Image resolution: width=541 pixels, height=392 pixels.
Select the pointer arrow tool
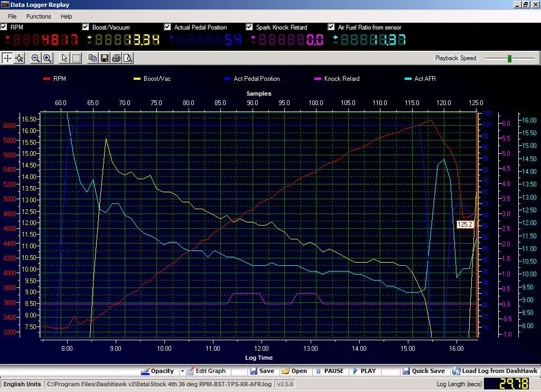coord(63,58)
